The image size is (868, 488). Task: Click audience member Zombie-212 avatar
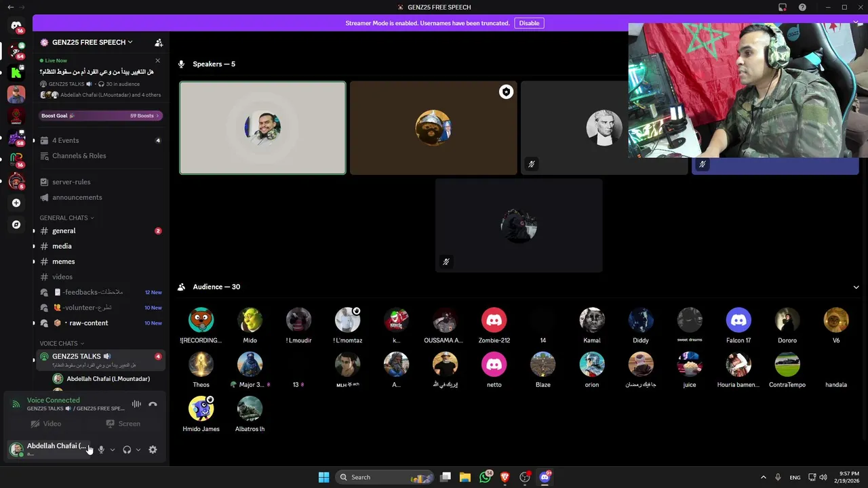(494, 320)
